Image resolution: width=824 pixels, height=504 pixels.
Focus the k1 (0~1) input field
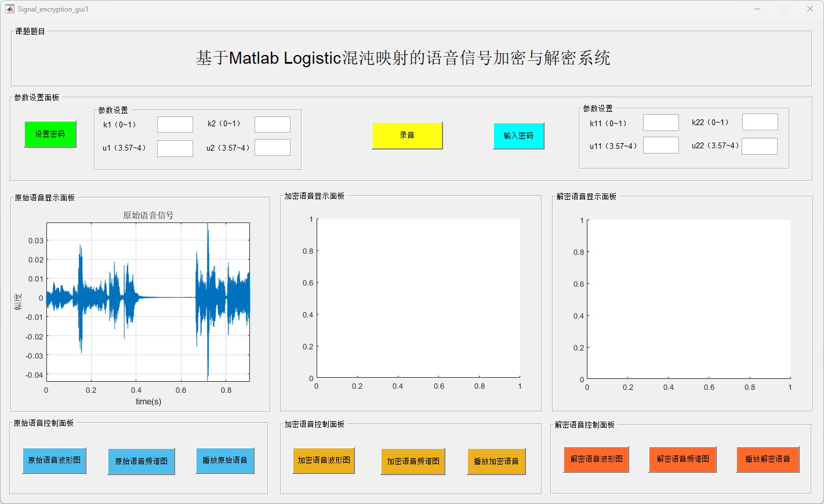click(175, 125)
